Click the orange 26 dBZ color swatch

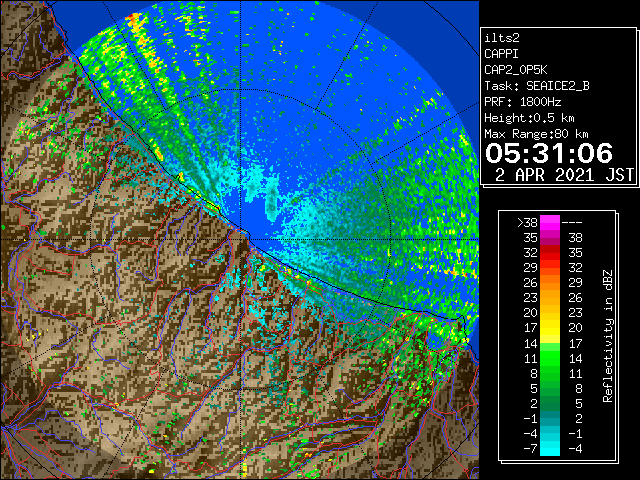tap(550, 283)
